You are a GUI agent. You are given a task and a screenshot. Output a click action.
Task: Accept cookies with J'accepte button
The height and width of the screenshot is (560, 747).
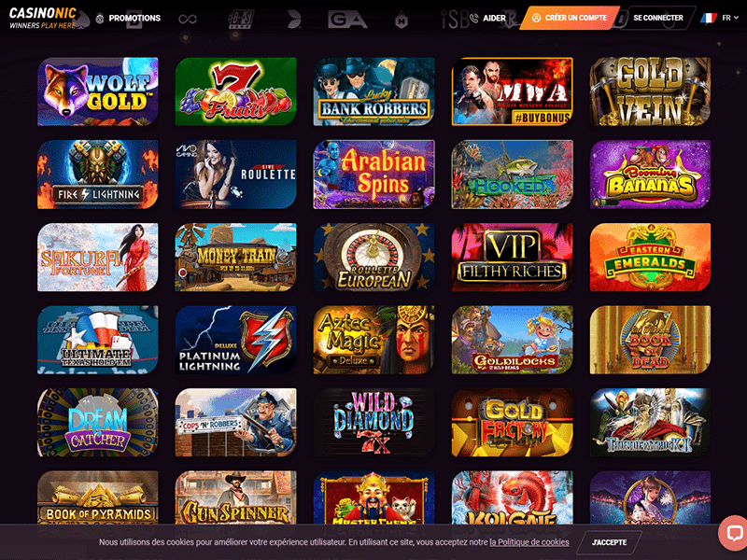609,542
